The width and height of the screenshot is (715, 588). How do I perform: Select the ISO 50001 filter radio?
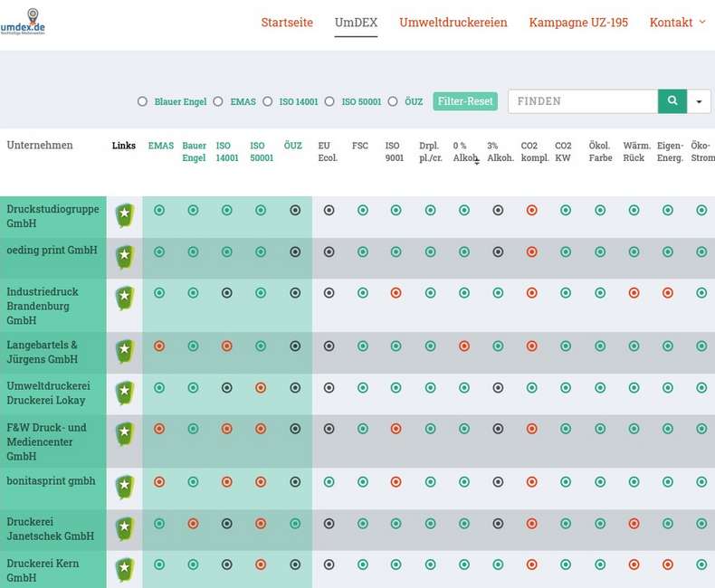(x=329, y=101)
